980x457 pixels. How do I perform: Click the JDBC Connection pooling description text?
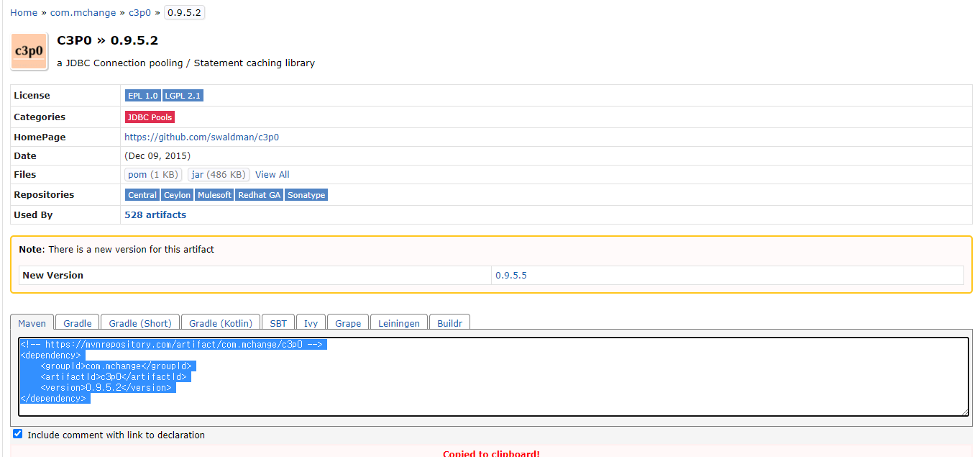click(186, 63)
